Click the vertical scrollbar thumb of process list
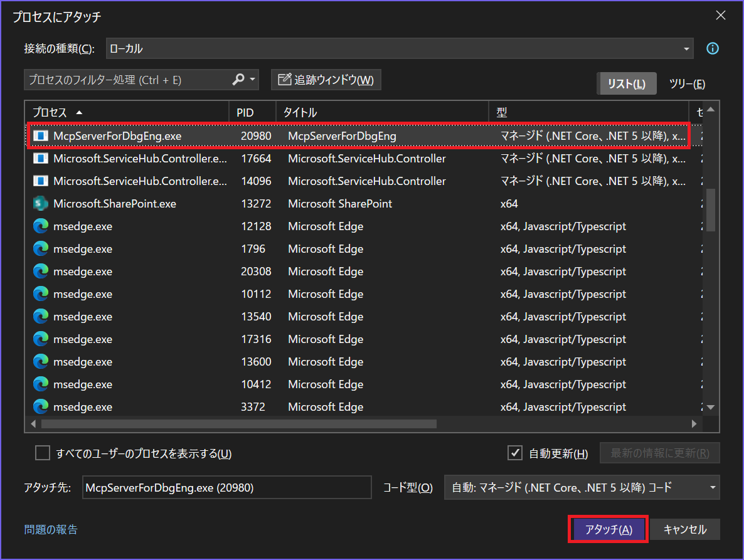744x560 pixels. 710,210
